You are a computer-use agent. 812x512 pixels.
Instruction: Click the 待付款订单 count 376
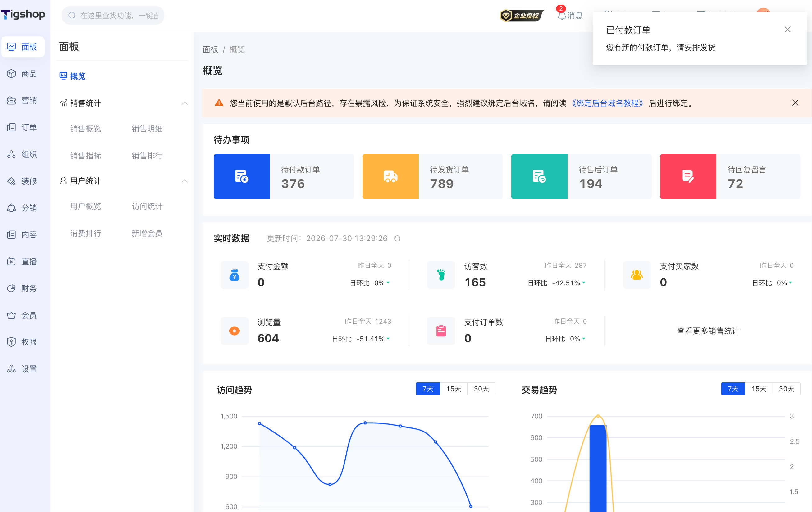click(293, 184)
